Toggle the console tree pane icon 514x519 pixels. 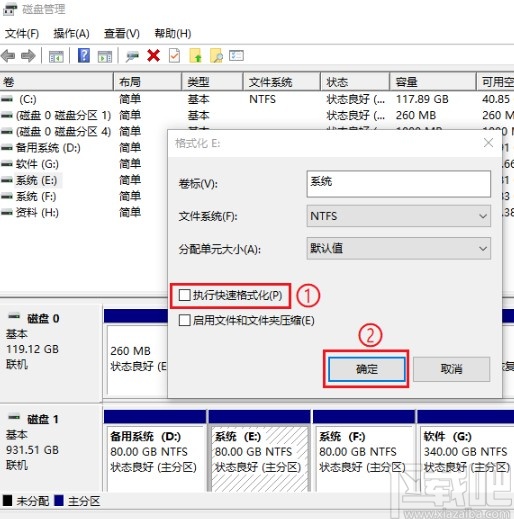(x=56, y=56)
